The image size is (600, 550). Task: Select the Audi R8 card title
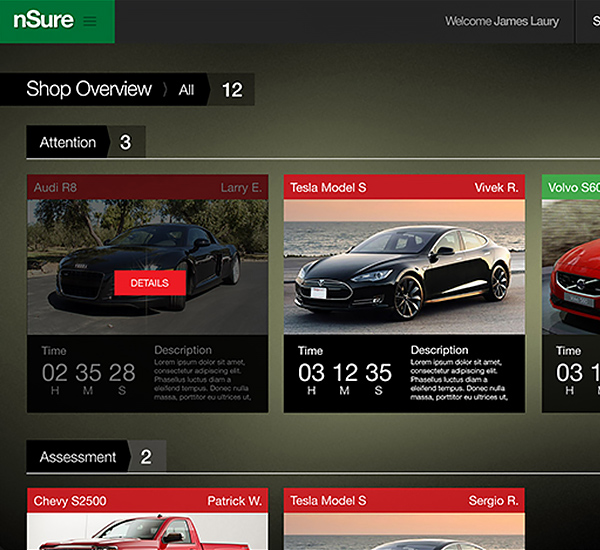pyautogui.click(x=55, y=188)
